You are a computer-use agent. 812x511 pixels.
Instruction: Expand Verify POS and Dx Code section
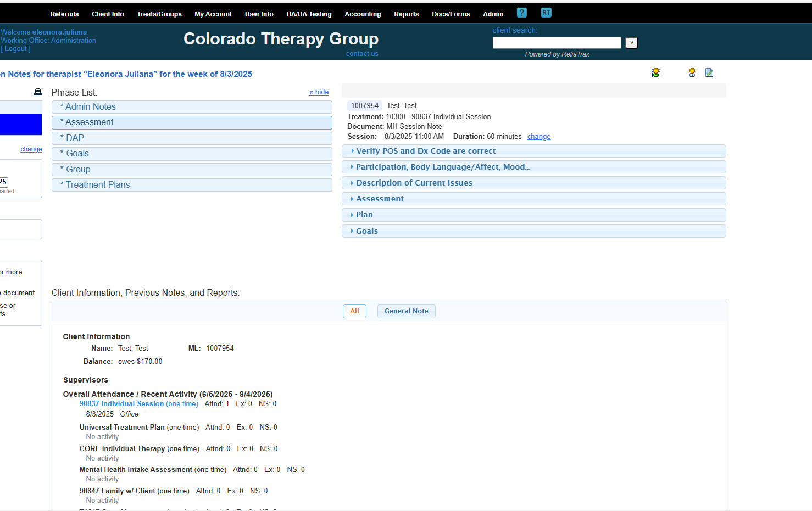click(425, 151)
